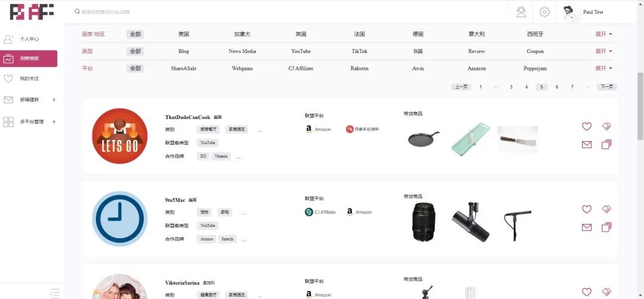Filter type by TikTok
The height and width of the screenshot is (299, 644).
click(360, 51)
